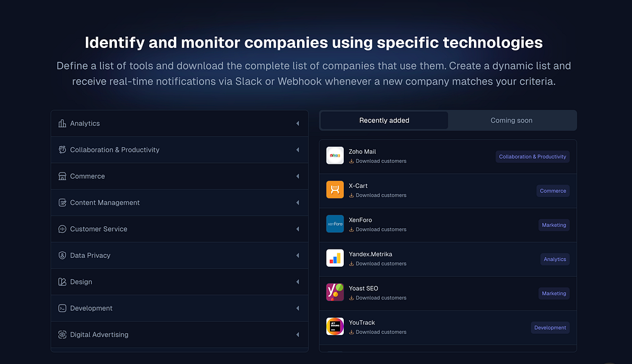Screen dimensions: 632x364
Task: Expand the Analytics category arrow
Action: tap(298, 123)
